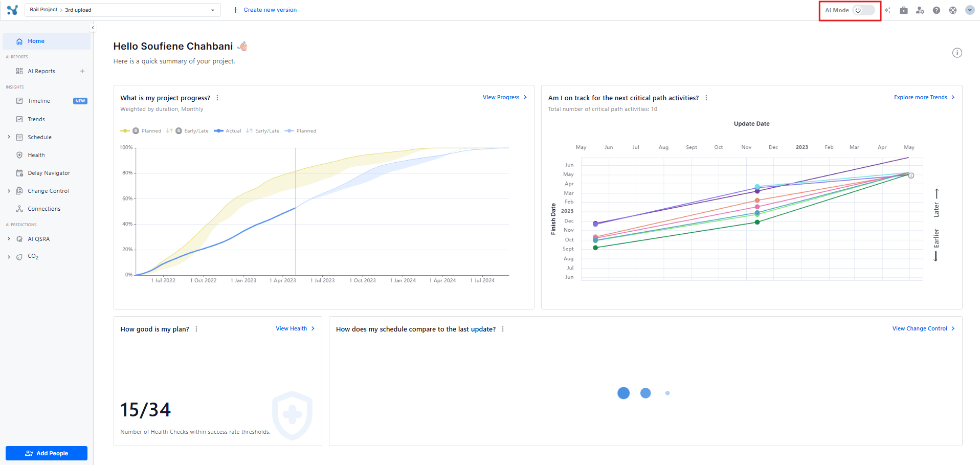The image size is (980, 465).
Task: Open options menu for project progress card
Action: [217, 98]
